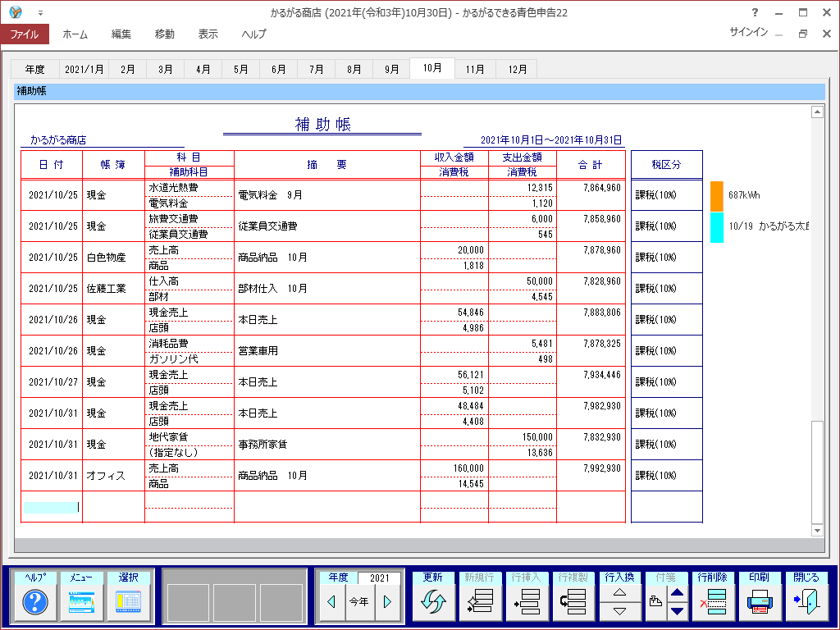
Task: Click the application logo icon in title bar
Action: [x=16, y=11]
